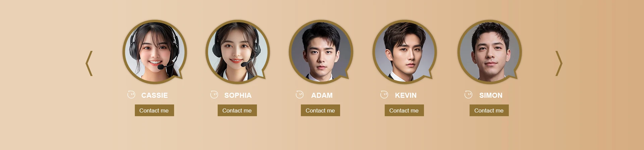Click the smiley icon beside KEVIN
The image size is (644, 150).
pyautogui.click(x=384, y=95)
